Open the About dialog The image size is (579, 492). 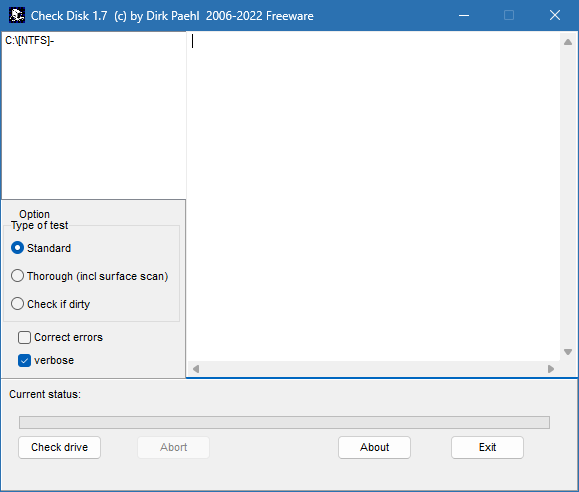(374, 447)
